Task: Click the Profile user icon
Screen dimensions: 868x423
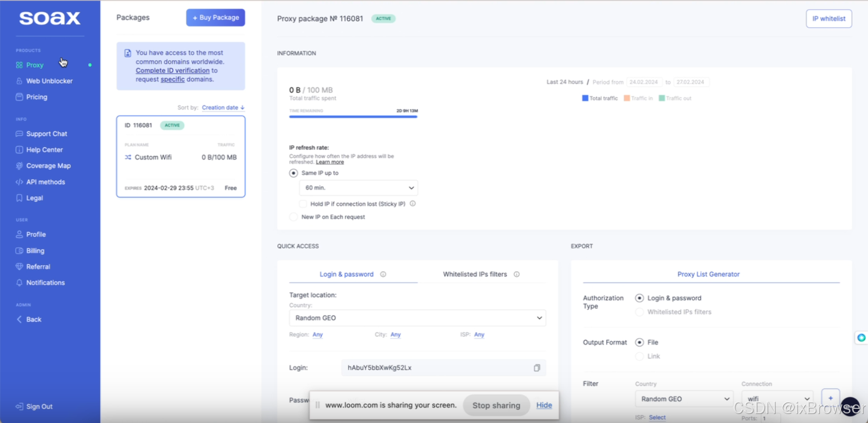Action: [x=19, y=235]
